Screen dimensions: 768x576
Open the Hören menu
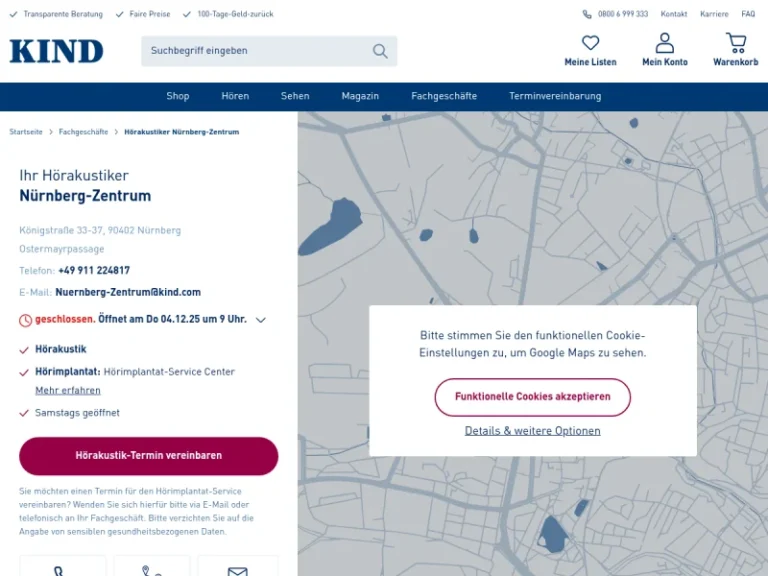click(x=235, y=96)
